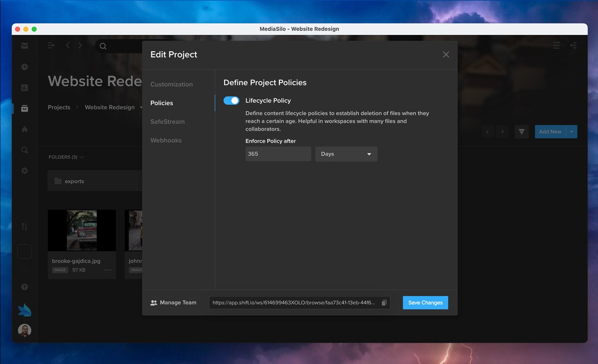
Task: Close the Edit Project dialog
Action: point(446,55)
